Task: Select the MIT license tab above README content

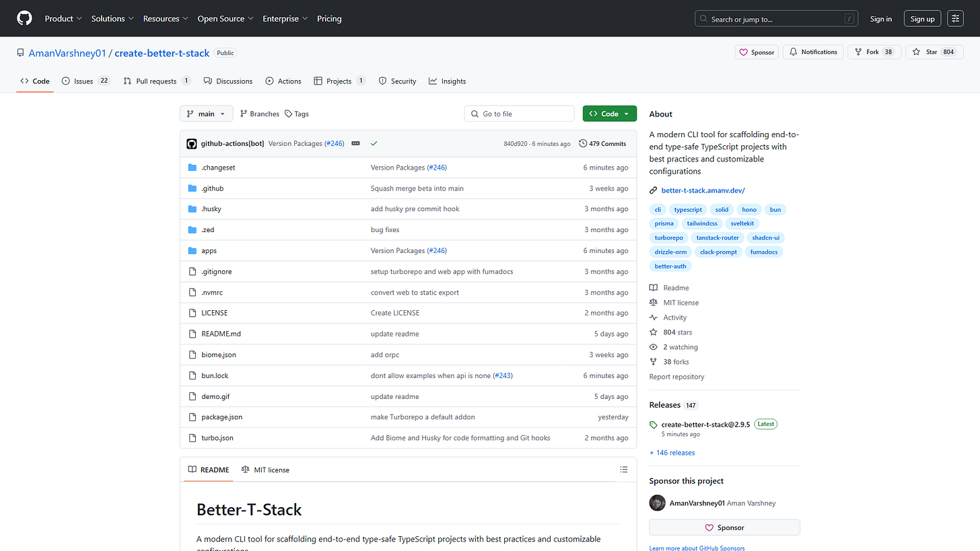Action: [265, 470]
